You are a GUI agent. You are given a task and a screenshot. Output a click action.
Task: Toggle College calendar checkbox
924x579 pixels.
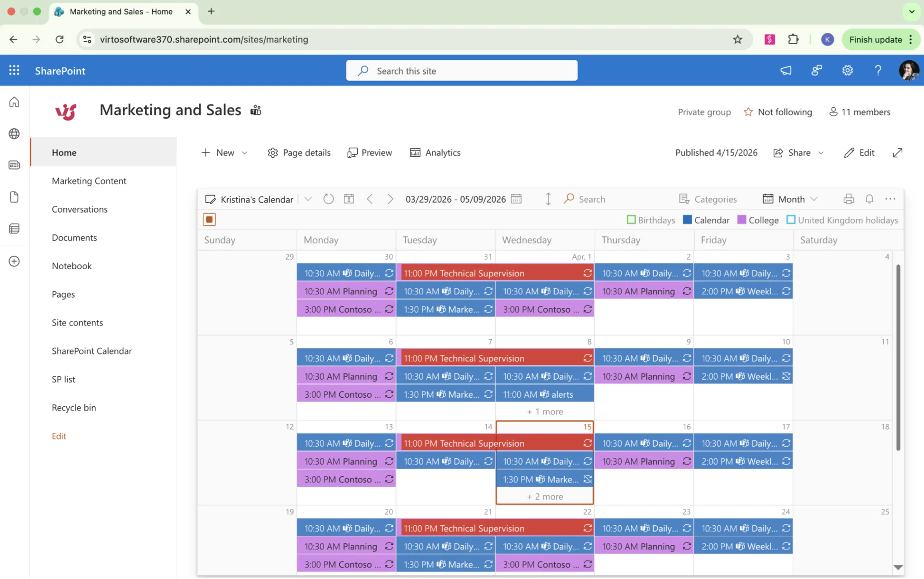(742, 220)
